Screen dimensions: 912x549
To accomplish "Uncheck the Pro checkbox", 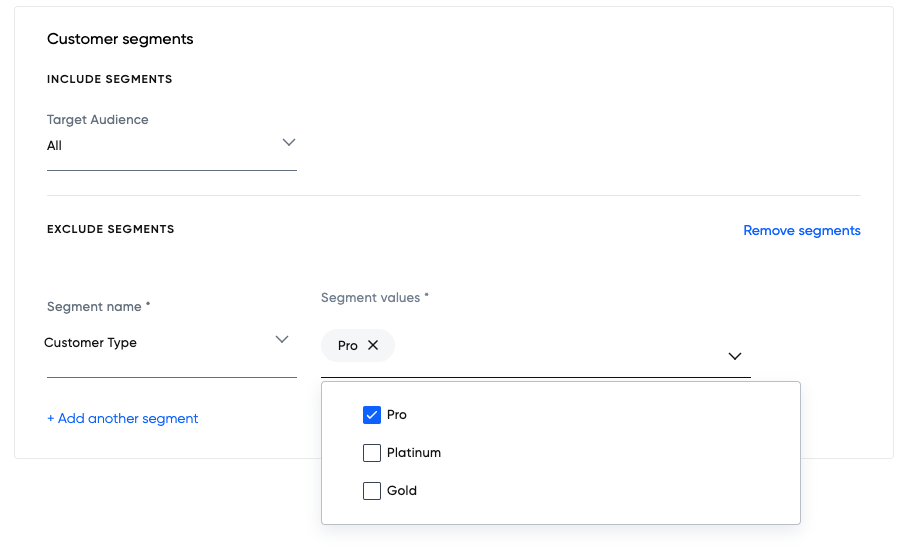I will tap(372, 415).
